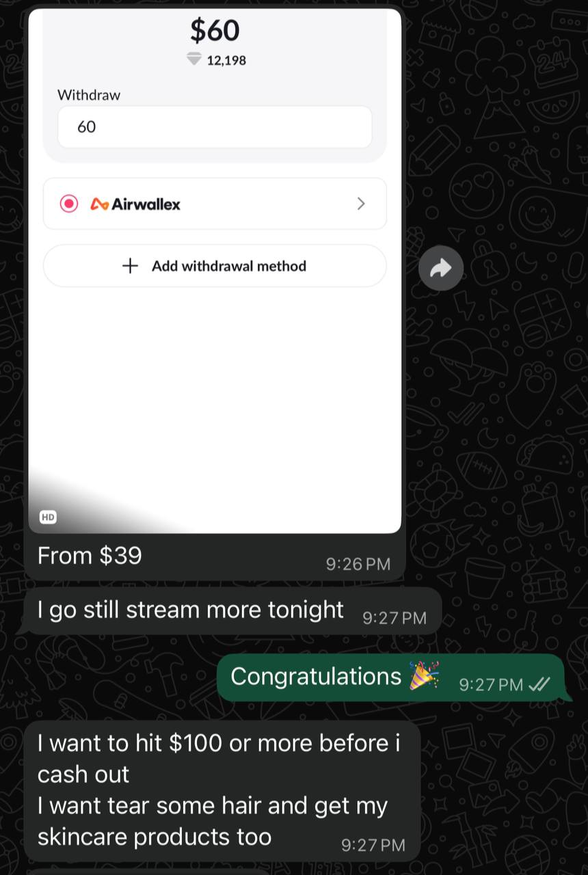Viewport: 588px width, 875px height.
Task: Click the 9:26 PM timestamp on the image
Action: [x=358, y=564]
